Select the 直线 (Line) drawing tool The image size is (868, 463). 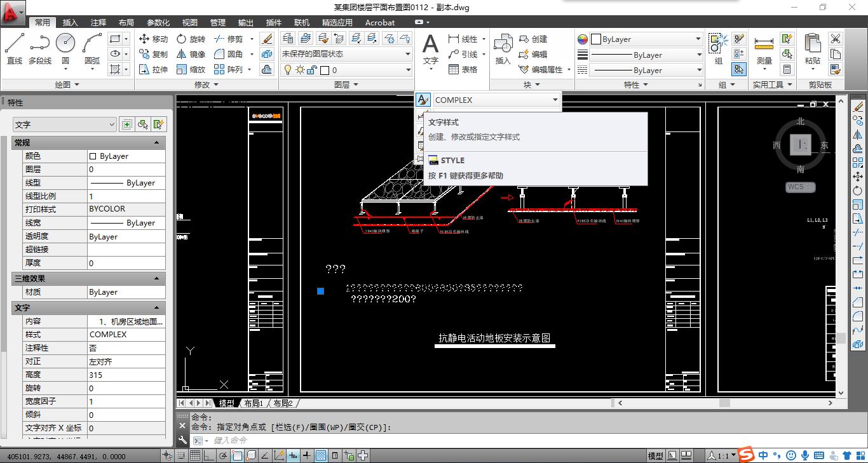pyautogui.click(x=15, y=49)
